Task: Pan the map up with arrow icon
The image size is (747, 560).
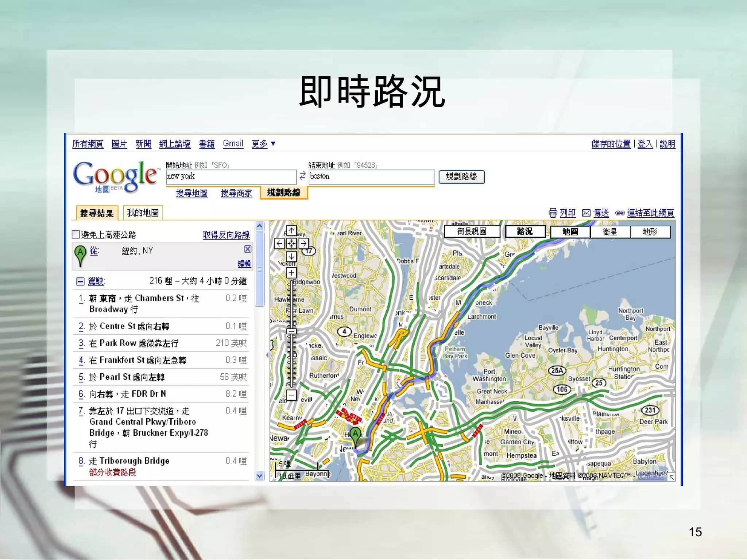Action: [291, 230]
